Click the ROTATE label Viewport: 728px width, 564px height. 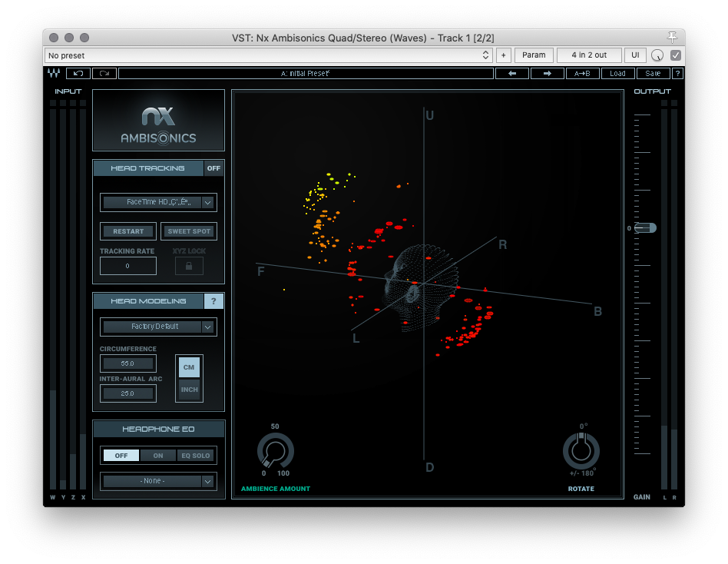point(581,489)
